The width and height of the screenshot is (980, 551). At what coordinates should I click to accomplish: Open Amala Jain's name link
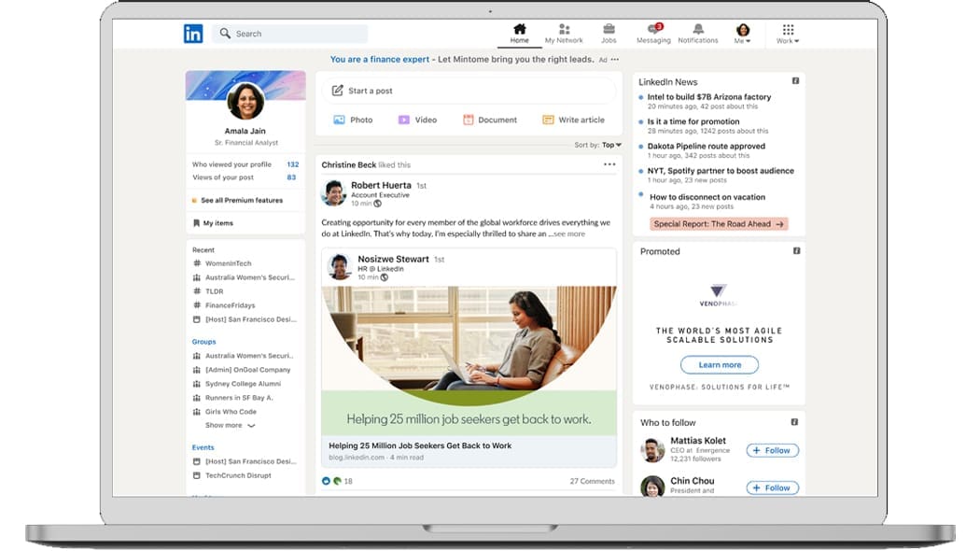[x=245, y=131]
